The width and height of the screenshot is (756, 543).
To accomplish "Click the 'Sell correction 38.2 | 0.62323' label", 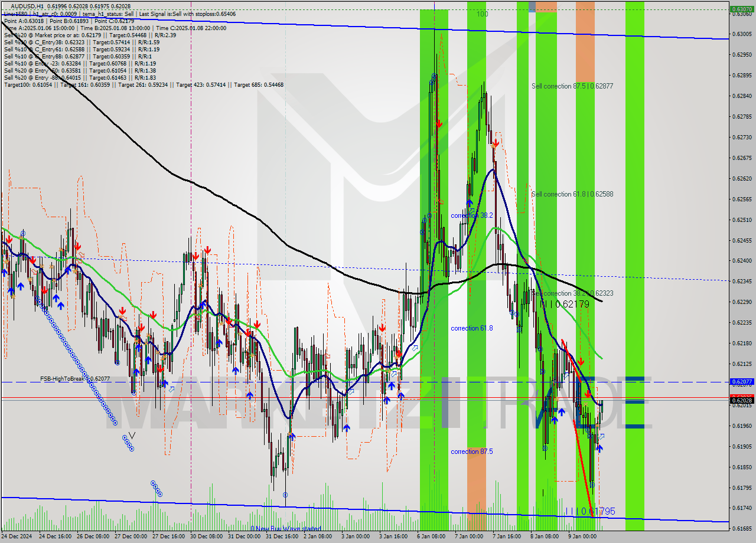I will coord(572,293).
